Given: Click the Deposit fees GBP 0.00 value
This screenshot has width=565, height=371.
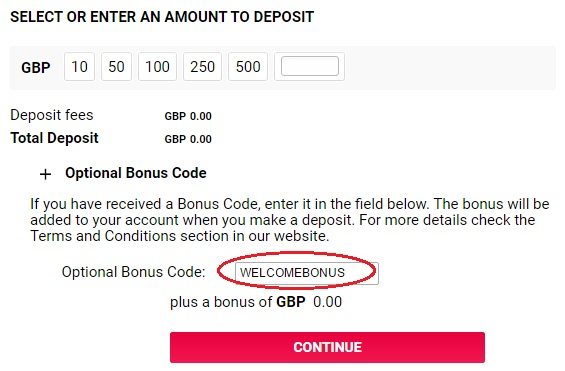Looking at the screenshot, I should (188, 116).
